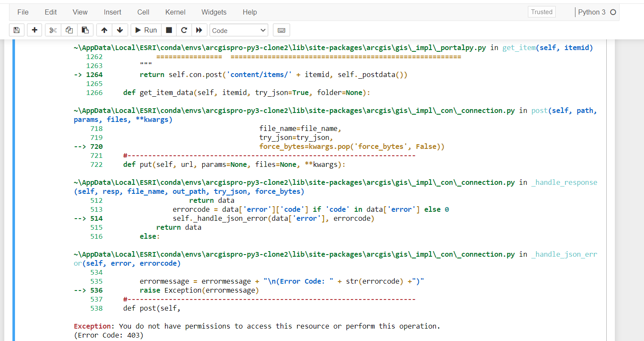The width and height of the screenshot is (644, 341).
Task: Open the File menu
Action: click(23, 12)
